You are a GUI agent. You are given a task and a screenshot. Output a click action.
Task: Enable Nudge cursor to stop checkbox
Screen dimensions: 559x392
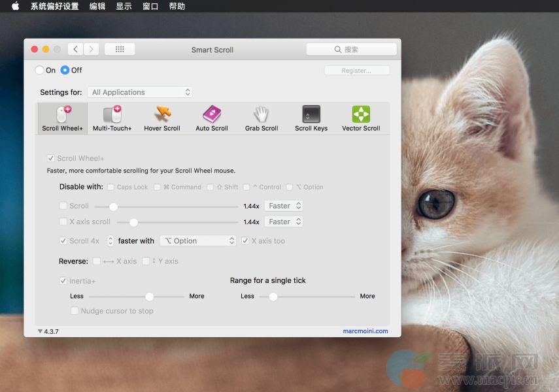coord(75,311)
